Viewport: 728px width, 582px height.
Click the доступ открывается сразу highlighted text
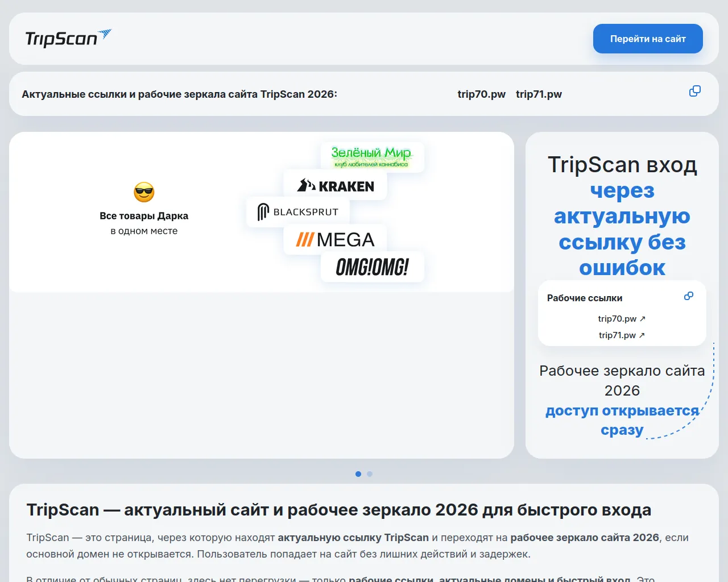coord(622,420)
